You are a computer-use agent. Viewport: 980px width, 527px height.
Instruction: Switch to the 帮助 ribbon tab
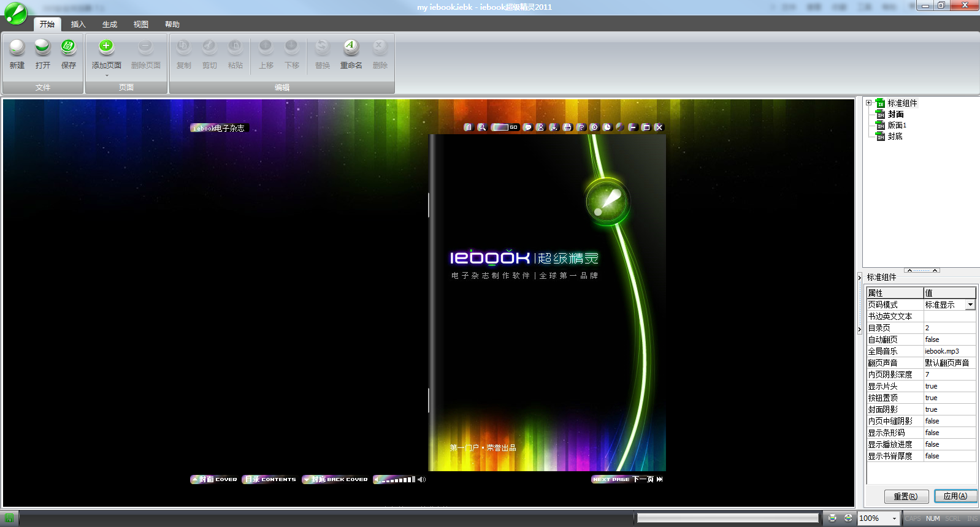tap(172, 25)
